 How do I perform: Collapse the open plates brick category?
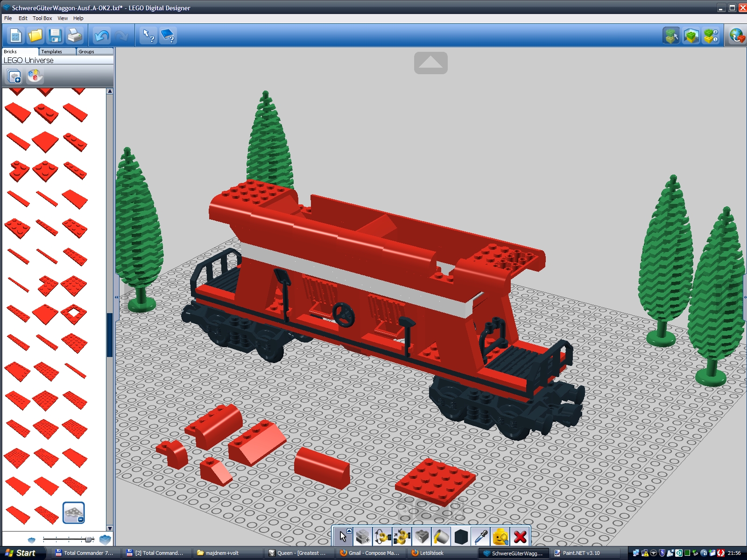74,513
